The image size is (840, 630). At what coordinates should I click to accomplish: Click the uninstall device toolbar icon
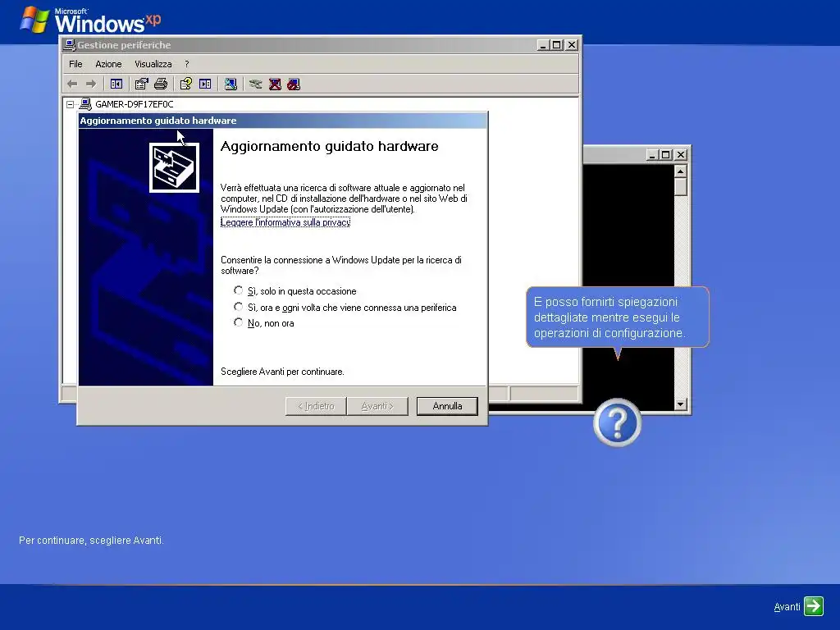coord(275,84)
